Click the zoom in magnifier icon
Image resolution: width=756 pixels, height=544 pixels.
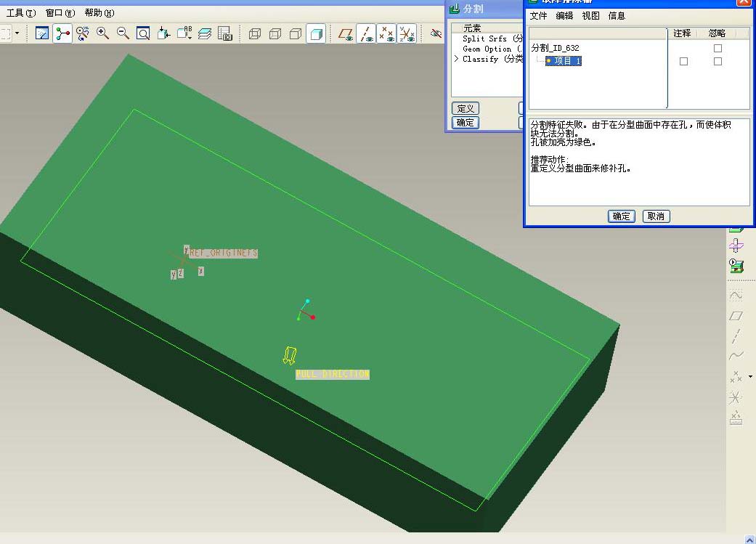click(x=102, y=33)
